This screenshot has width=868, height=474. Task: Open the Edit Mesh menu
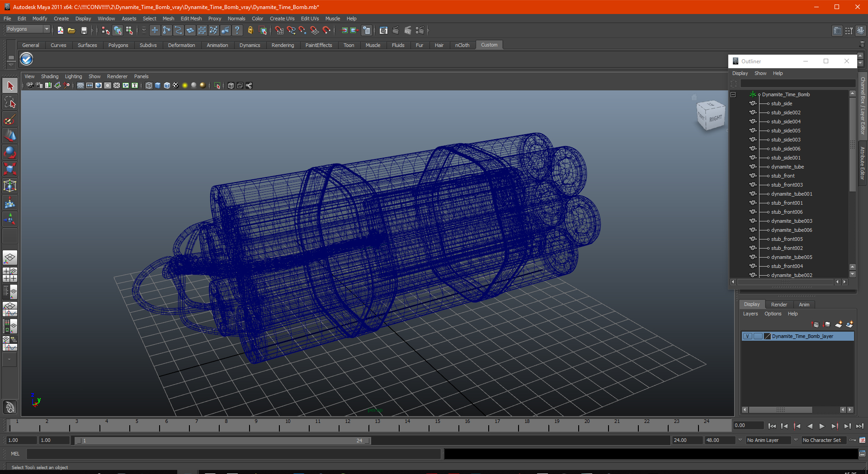pyautogui.click(x=191, y=19)
